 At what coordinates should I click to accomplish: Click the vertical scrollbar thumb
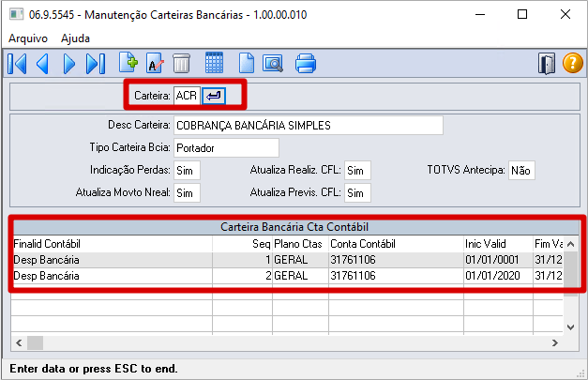point(571,274)
